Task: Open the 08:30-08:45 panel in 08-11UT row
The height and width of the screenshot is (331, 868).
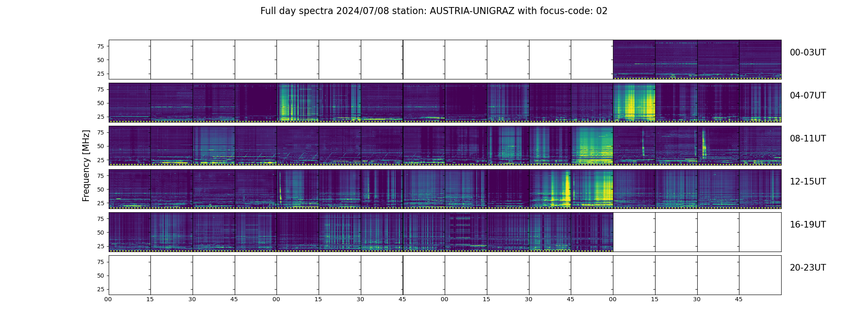Action: click(x=214, y=146)
